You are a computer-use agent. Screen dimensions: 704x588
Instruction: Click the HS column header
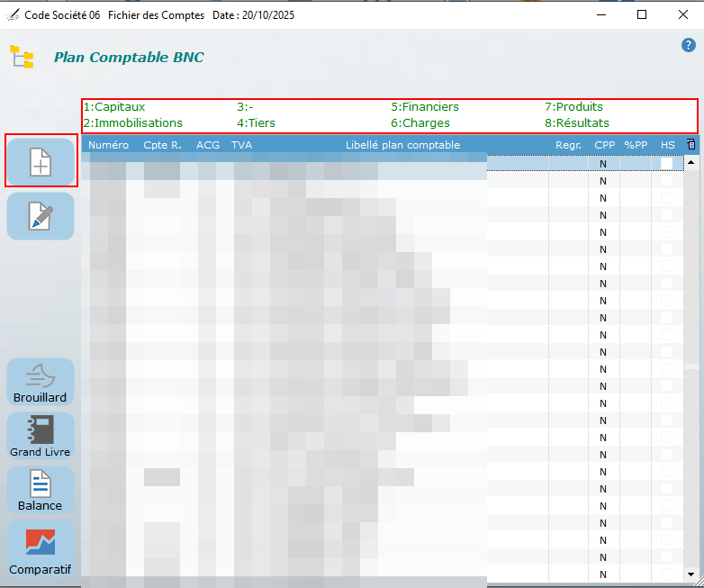[668, 145]
